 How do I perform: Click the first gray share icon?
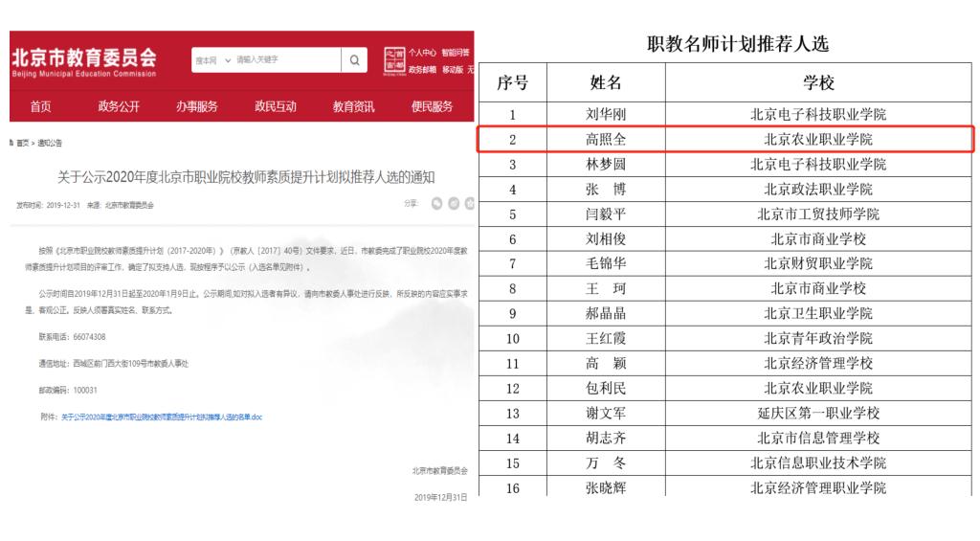(436, 204)
